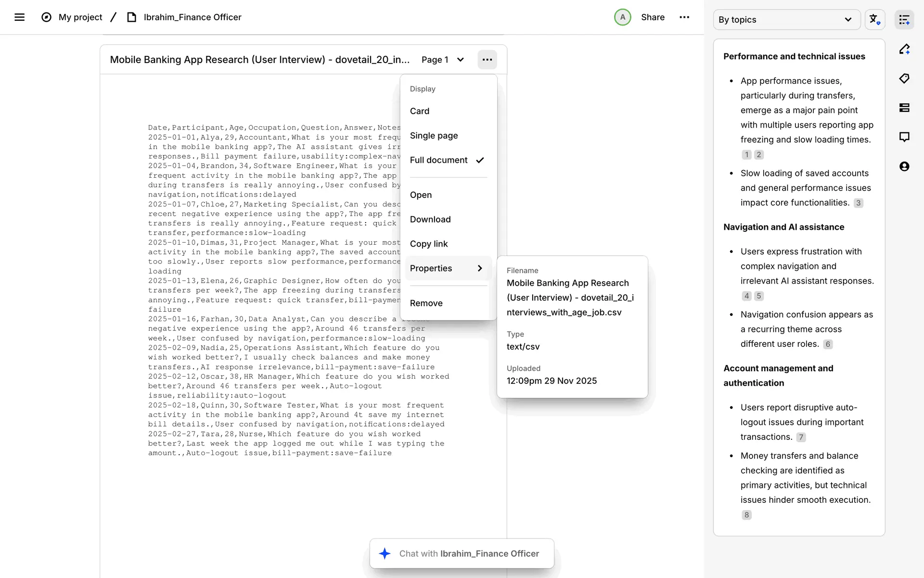Click the user avatar labeled A
This screenshot has width=924, height=578.
[x=622, y=17]
